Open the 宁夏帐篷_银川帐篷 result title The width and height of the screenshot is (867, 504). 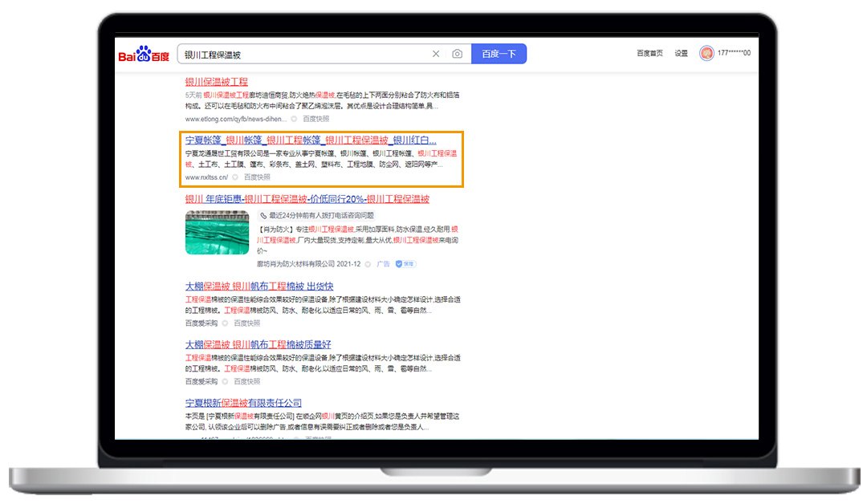(311, 140)
